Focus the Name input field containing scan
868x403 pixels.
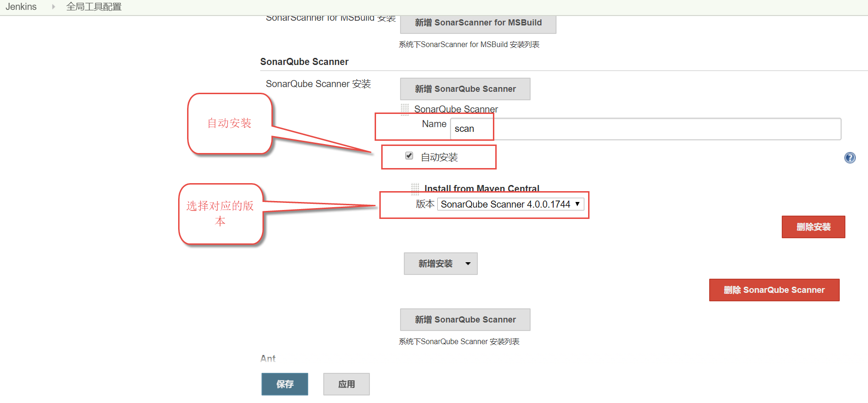point(646,129)
